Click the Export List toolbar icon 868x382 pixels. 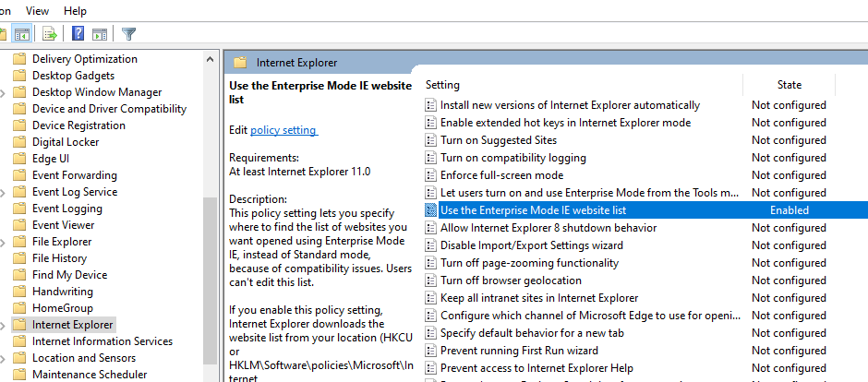(x=51, y=34)
